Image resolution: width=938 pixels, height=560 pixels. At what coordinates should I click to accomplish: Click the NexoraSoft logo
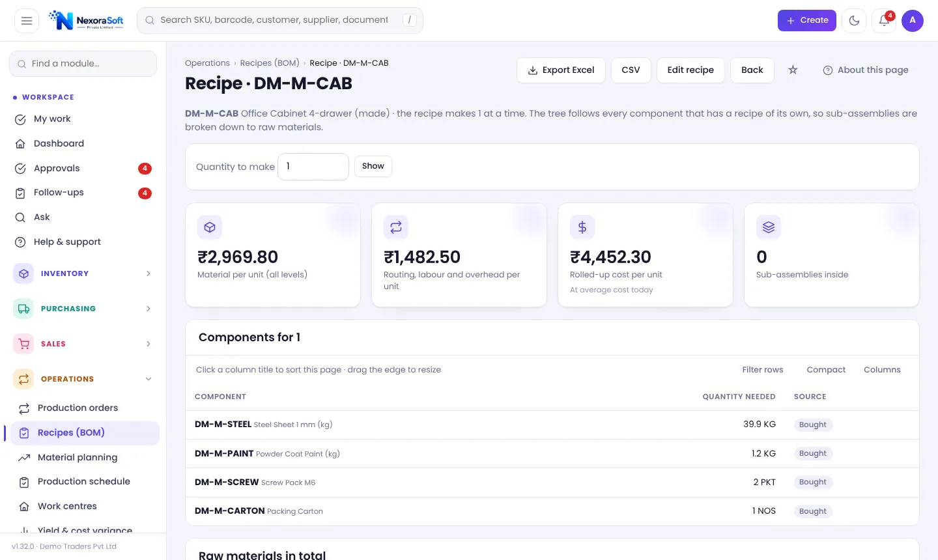pos(87,21)
